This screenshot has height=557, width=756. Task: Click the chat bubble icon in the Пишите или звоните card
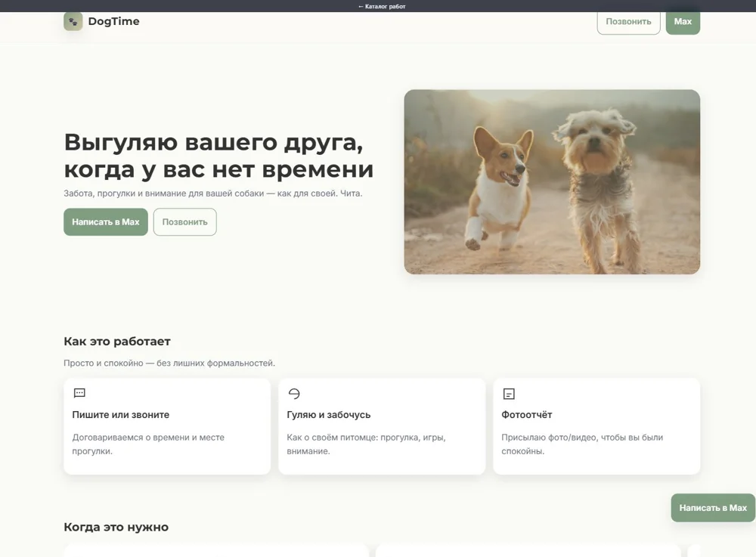tap(79, 393)
